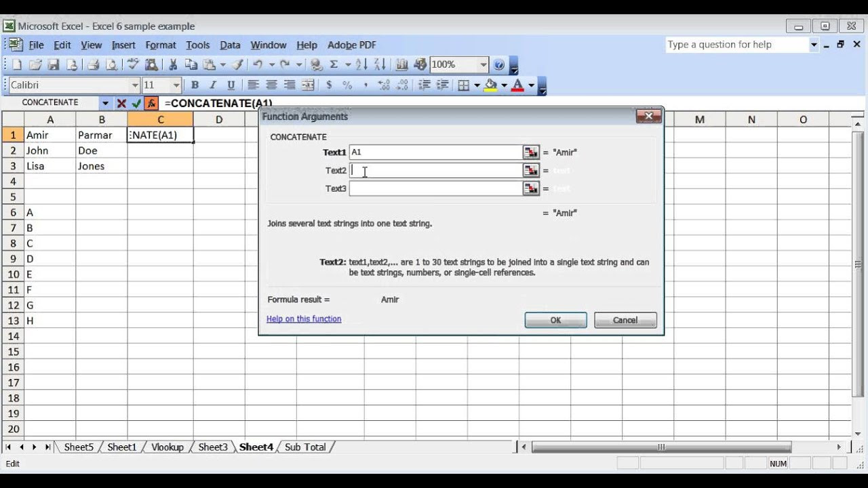Click the Merge and Center icon
The image size is (868, 488).
point(308,85)
